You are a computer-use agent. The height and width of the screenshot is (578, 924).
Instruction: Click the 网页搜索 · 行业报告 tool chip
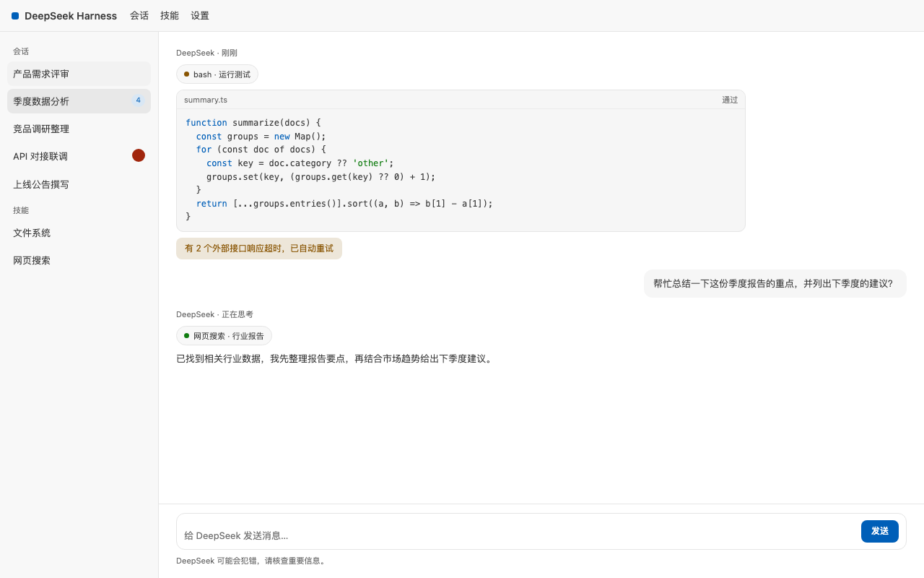[224, 336]
